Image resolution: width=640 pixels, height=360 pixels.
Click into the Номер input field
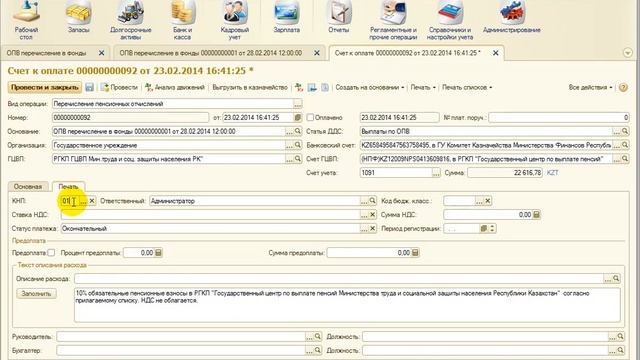[130, 118]
